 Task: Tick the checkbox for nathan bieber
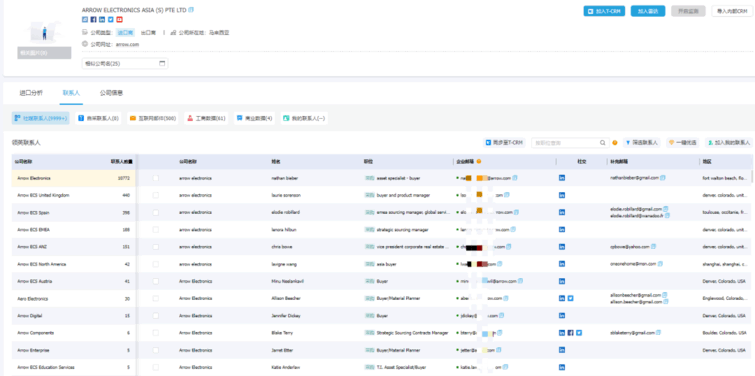[156, 178]
